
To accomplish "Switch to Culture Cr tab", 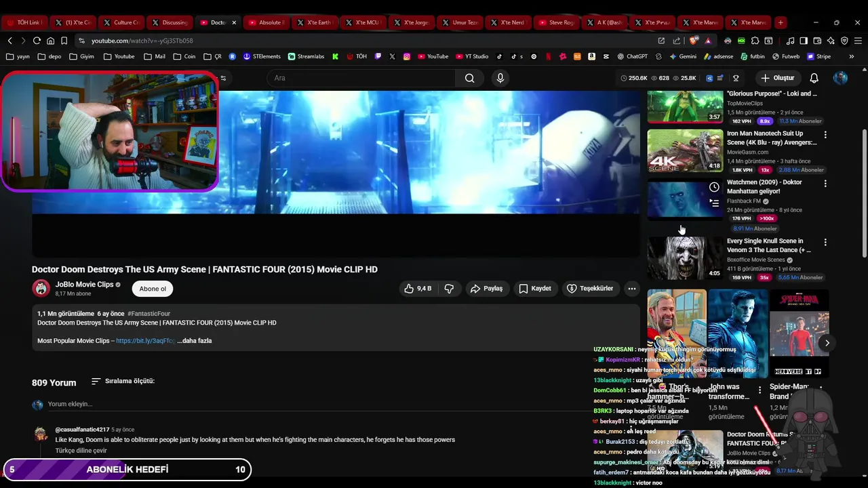I will click(x=121, y=22).
